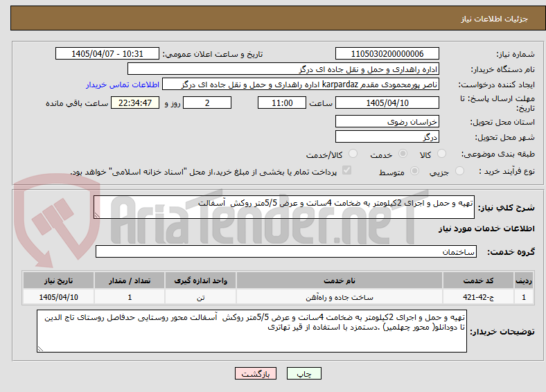Click the شرح کلی نیاز label
Viewport: 546px width, 392px height.
point(507,208)
